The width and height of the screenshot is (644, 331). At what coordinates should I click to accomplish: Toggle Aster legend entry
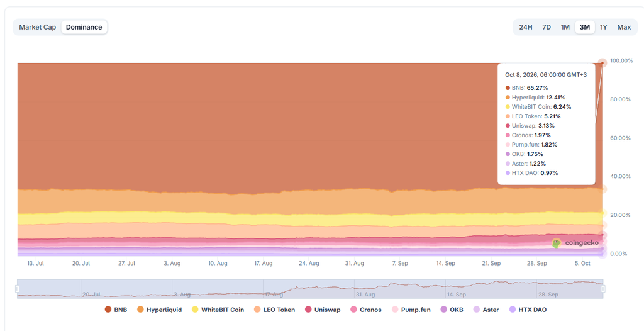click(x=486, y=310)
